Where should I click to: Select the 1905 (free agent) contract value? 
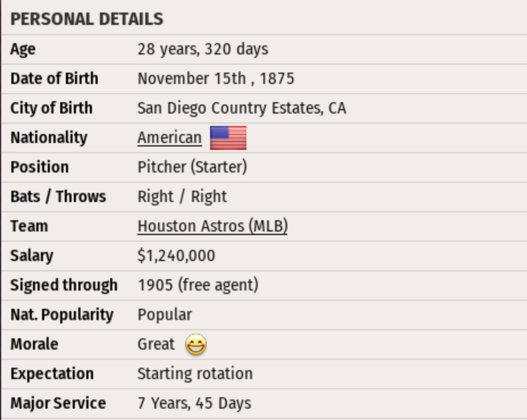click(198, 285)
